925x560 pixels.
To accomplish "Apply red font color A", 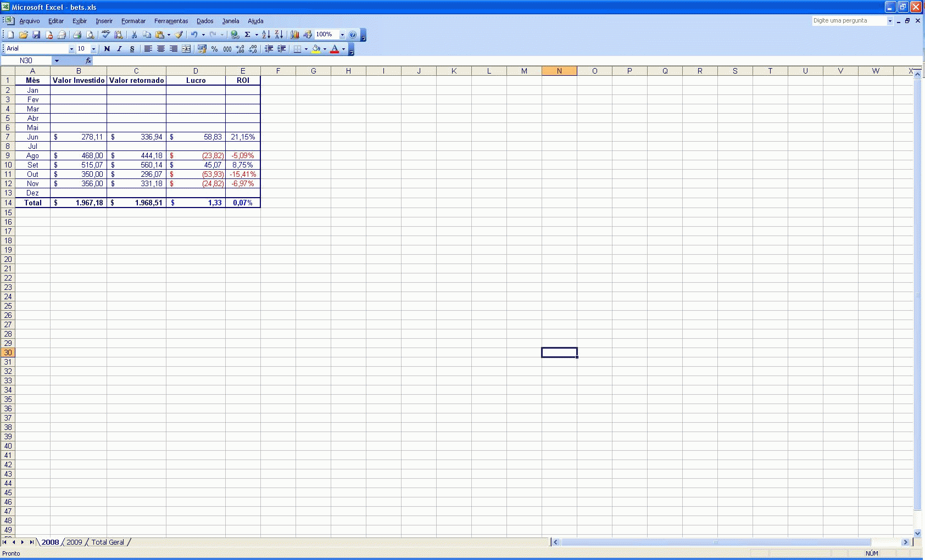I will [335, 49].
